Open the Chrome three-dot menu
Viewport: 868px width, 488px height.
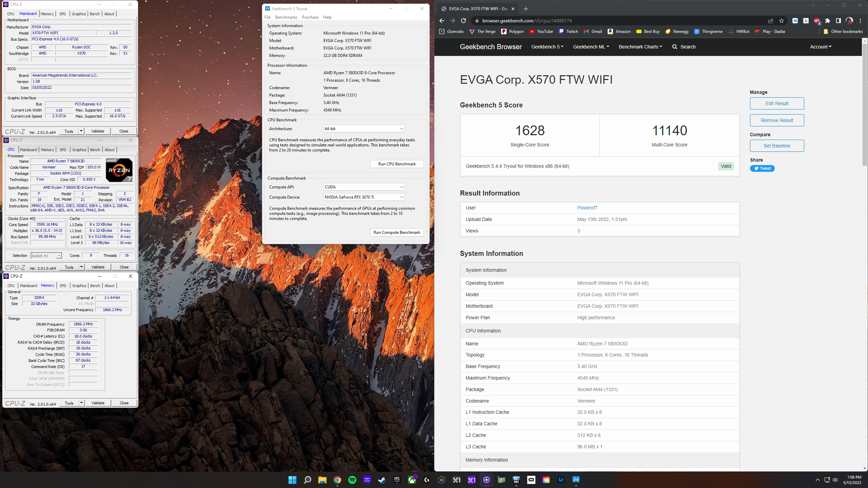coord(860,21)
